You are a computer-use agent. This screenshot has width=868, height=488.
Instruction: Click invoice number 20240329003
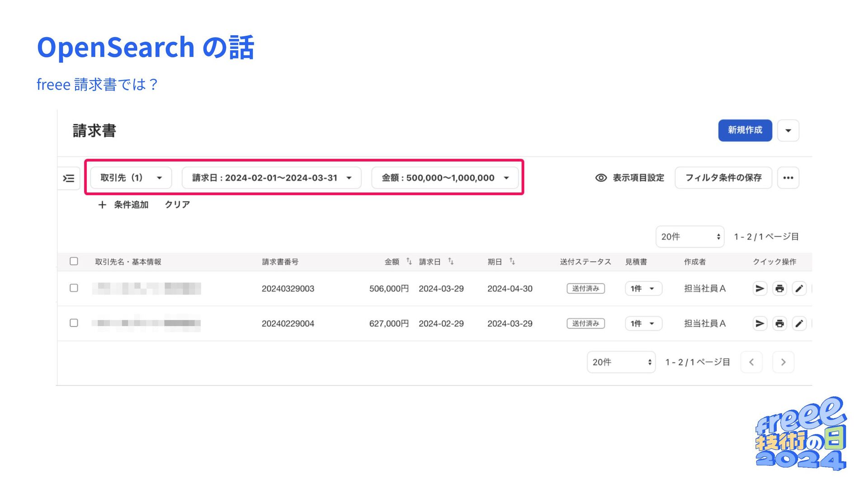click(288, 289)
